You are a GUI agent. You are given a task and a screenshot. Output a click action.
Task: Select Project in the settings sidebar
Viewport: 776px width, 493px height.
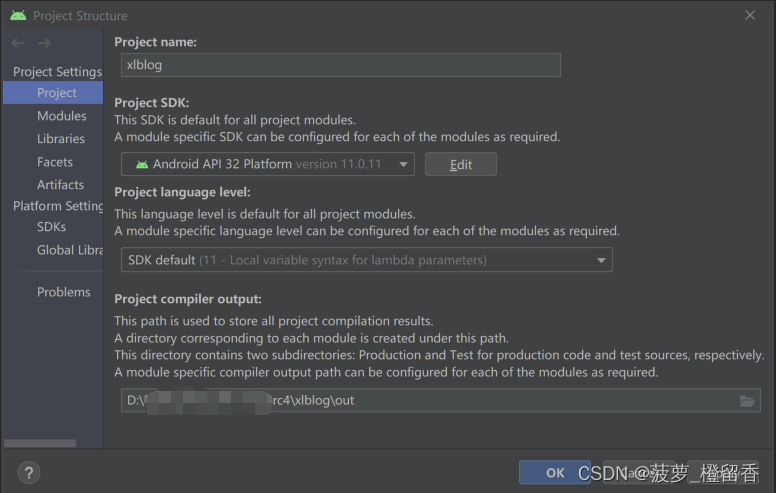53,93
